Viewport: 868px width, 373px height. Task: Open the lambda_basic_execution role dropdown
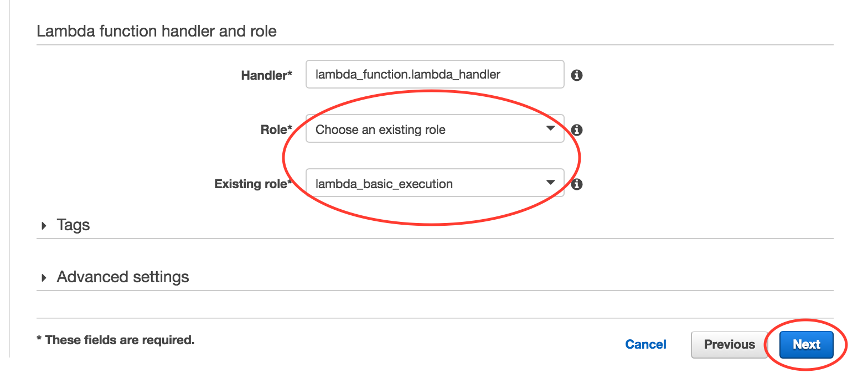click(435, 184)
